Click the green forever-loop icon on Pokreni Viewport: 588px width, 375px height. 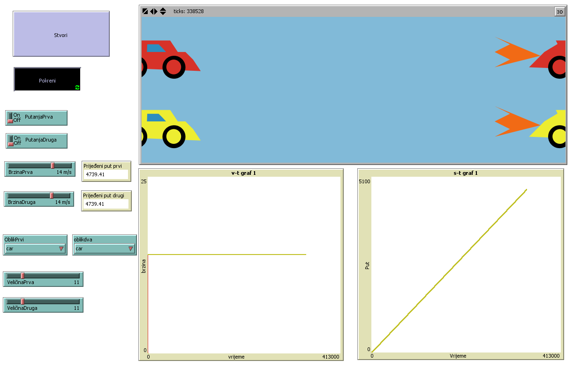pos(77,87)
